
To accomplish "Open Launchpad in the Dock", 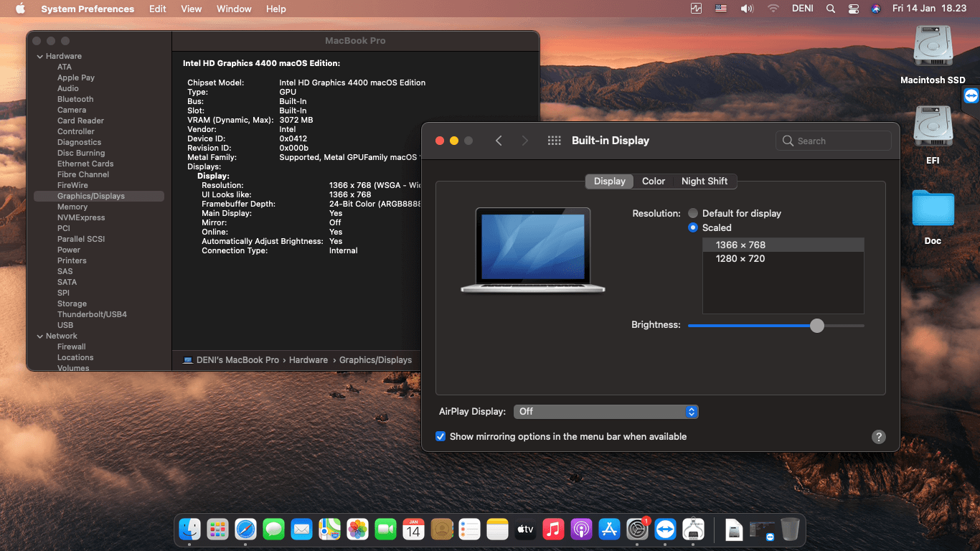I will [217, 529].
